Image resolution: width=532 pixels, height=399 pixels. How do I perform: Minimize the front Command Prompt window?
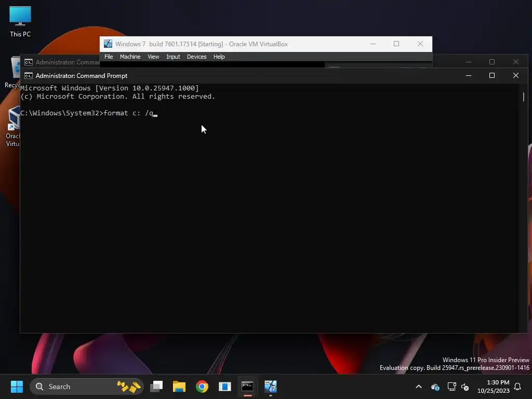click(x=469, y=76)
